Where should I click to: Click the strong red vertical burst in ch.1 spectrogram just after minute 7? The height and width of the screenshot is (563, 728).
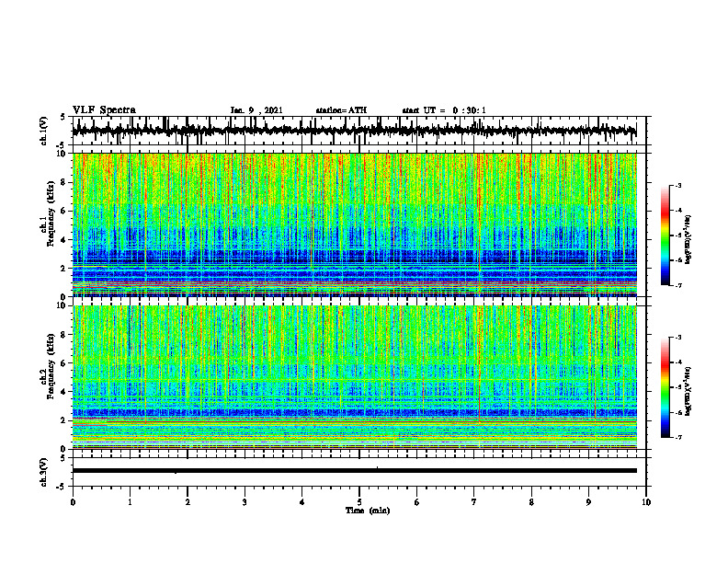click(479, 213)
